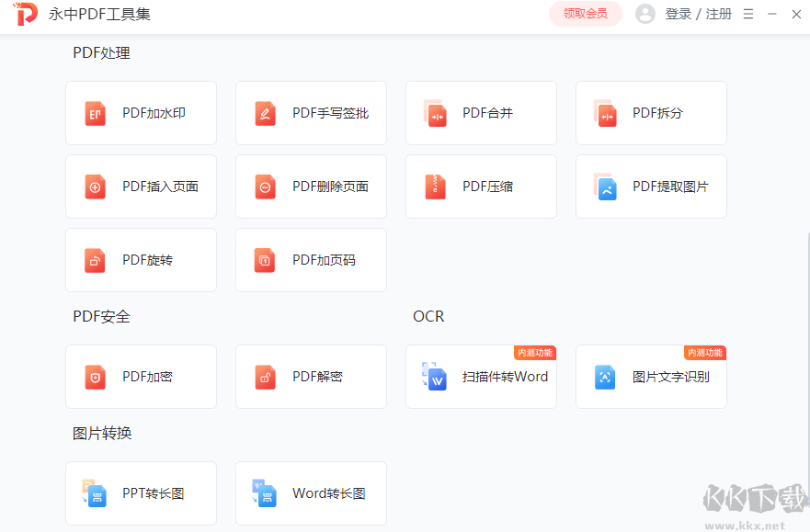Open the PDF插入页面 insert pages tool
The image size is (810, 532).
point(141,187)
